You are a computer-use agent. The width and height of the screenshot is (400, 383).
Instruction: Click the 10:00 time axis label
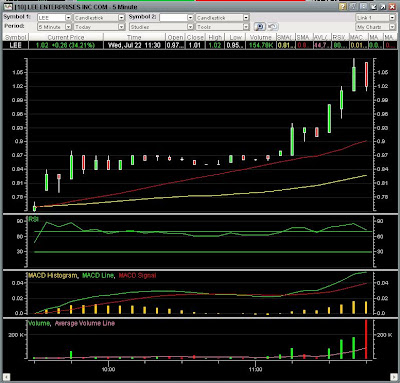tap(108, 369)
